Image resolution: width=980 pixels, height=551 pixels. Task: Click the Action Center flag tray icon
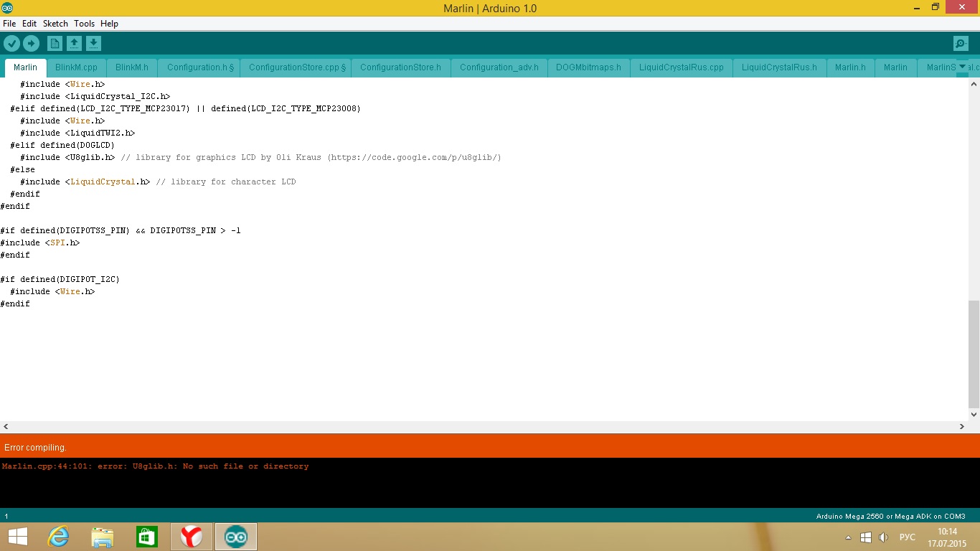click(866, 537)
